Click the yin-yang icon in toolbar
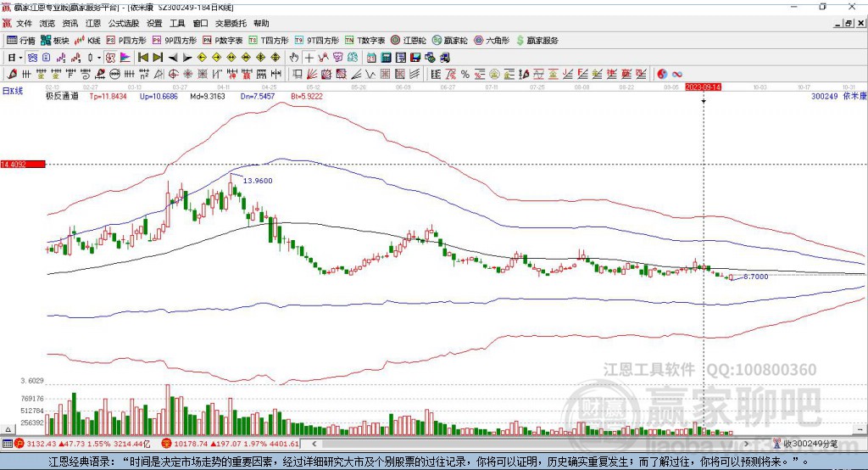 pyautogui.click(x=661, y=74)
